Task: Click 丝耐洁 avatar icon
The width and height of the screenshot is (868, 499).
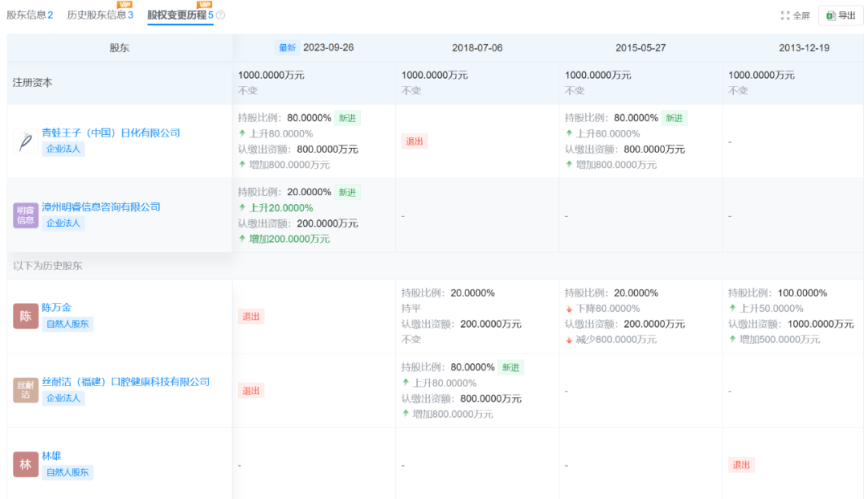Action: [x=26, y=390]
